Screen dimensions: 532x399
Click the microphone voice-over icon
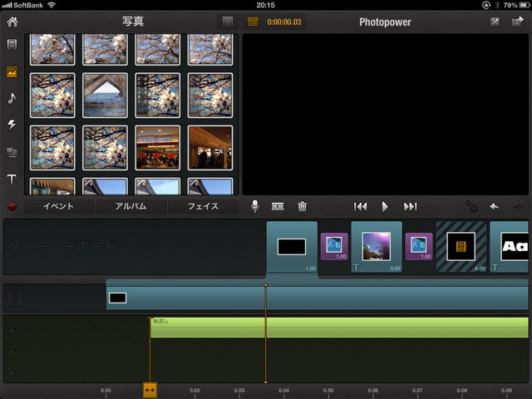(x=255, y=206)
